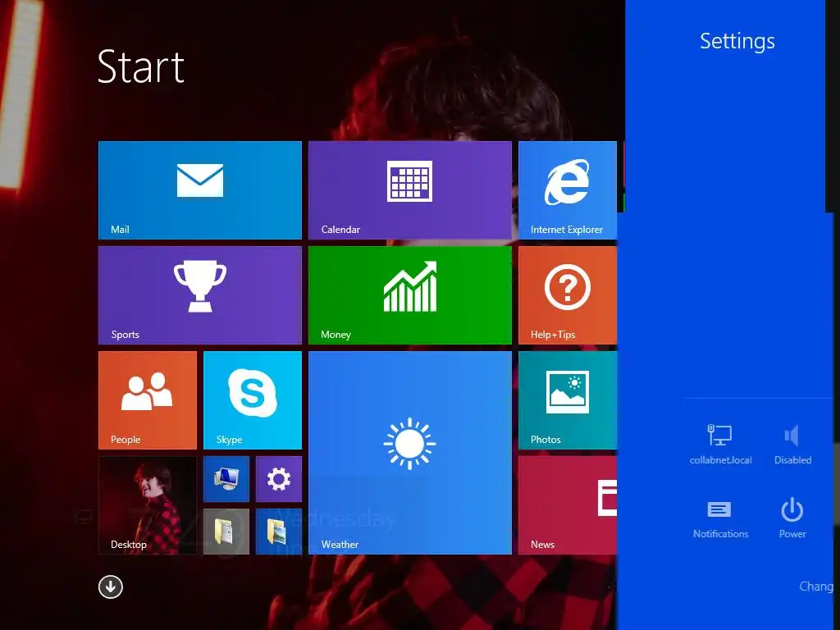Click the Settings panel heading
The height and width of the screenshot is (630, 840).
737,41
